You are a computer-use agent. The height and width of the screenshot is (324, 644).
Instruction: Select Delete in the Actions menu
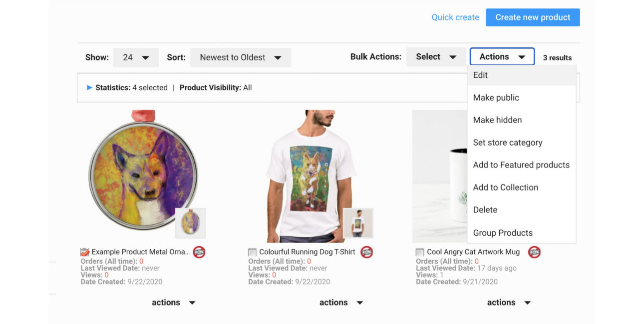point(485,210)
